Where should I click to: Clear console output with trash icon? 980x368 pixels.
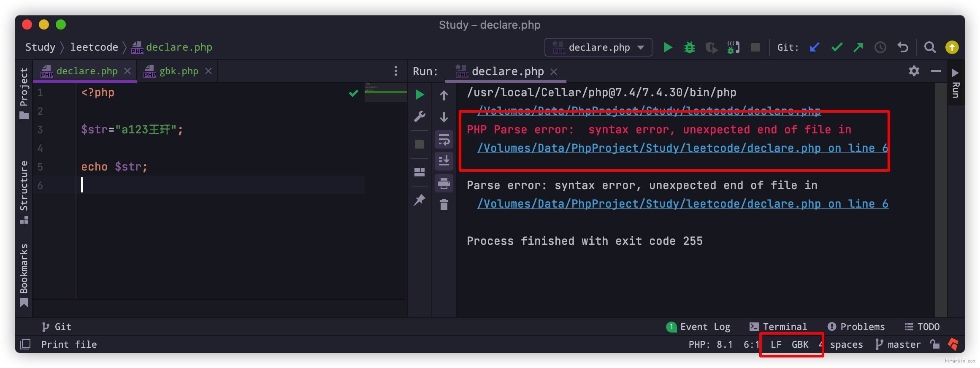(x=444, y=205)
